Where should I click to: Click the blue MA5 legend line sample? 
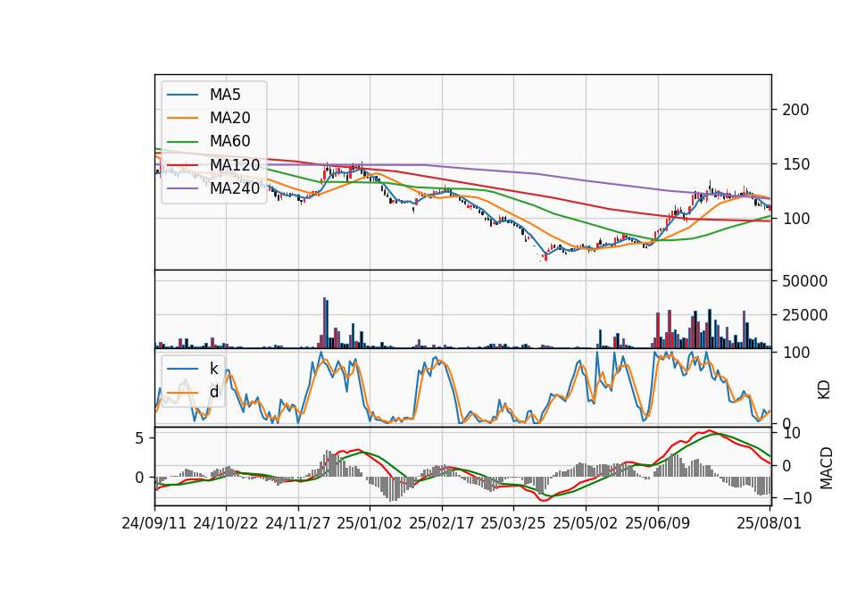(182, 95)
